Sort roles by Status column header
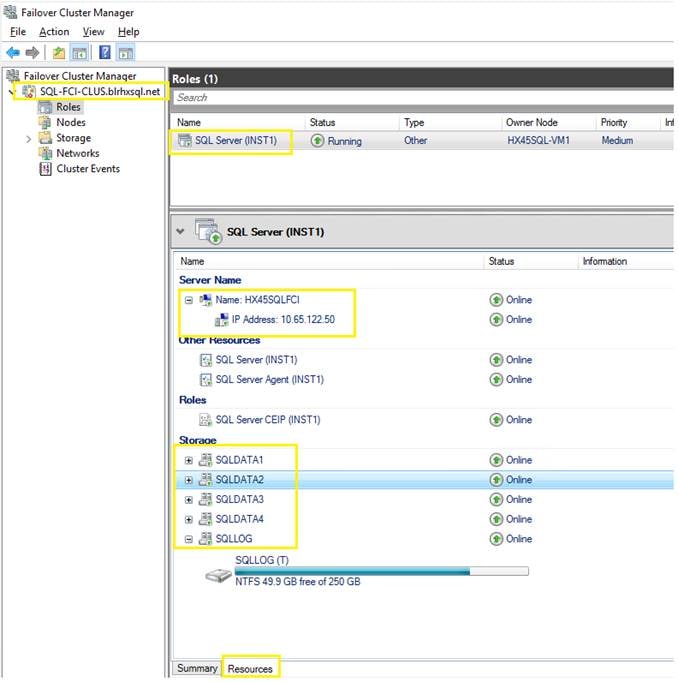The image size is (678, 682). pyautogui.click(x=352, y=123)
